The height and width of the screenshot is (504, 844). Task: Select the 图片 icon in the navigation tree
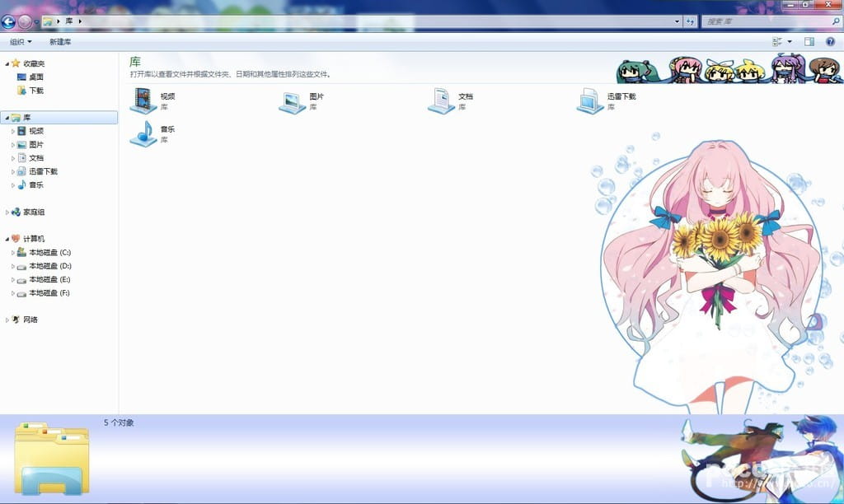[21, 144]
